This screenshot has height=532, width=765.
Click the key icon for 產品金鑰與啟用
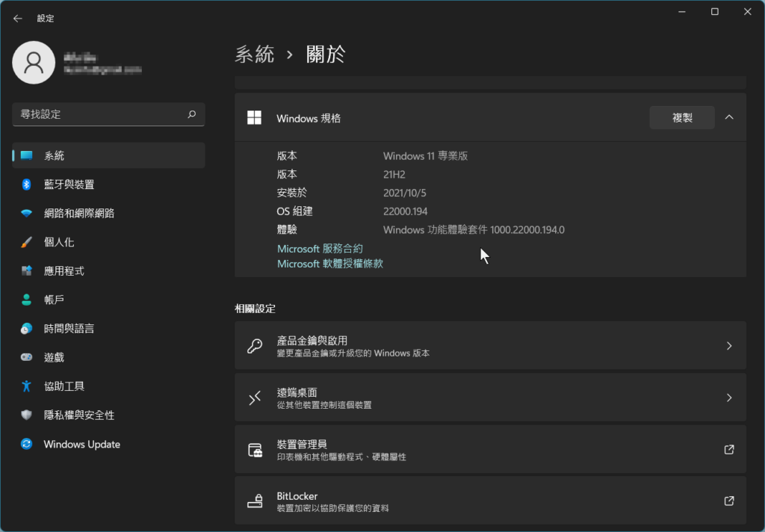255,345
